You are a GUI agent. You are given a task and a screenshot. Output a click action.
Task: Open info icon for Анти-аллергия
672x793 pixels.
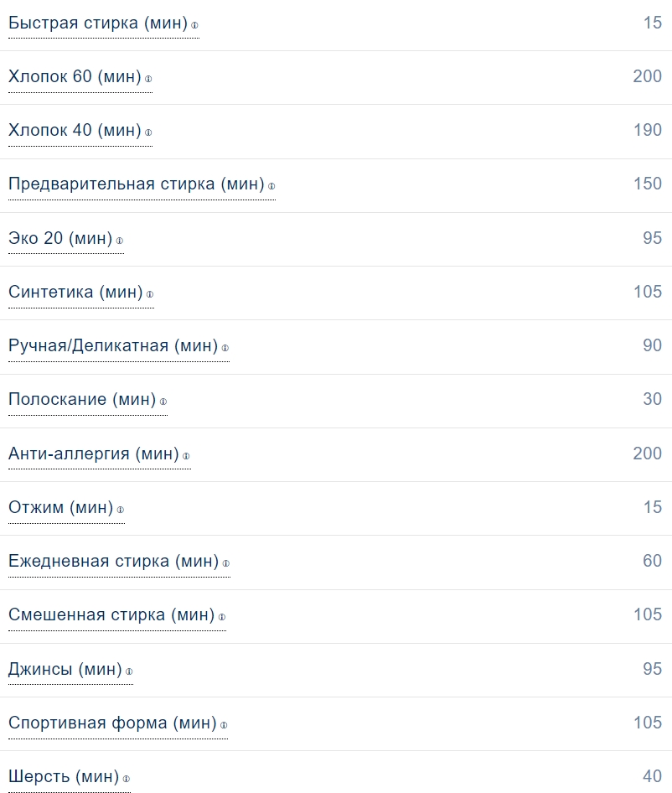point(187,456)
